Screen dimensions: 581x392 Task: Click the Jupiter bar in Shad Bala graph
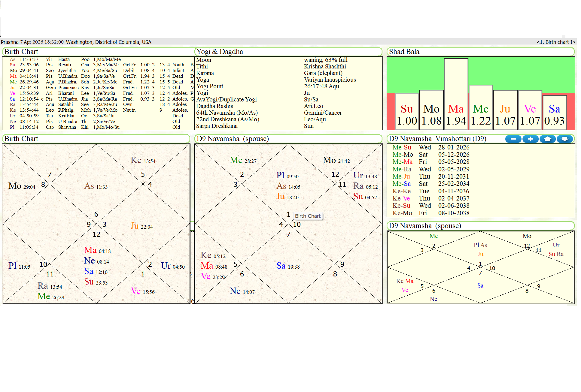[x=505, y=110]
